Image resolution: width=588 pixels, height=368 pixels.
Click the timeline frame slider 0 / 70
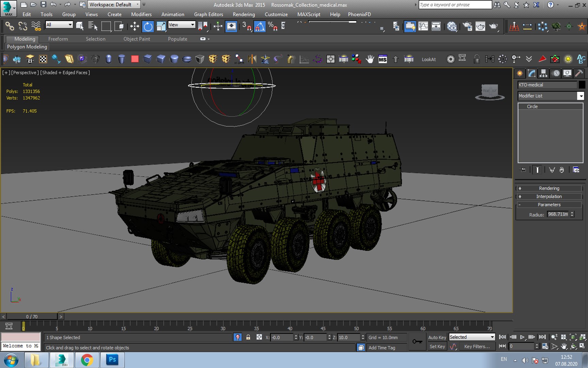pyautogui.click(x=32, y=317)
